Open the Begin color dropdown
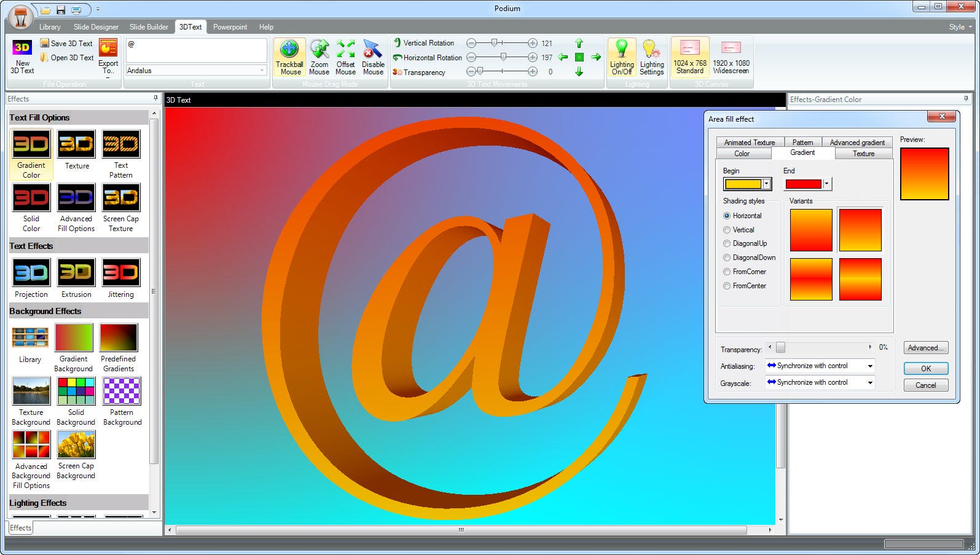 click(766, 184)
